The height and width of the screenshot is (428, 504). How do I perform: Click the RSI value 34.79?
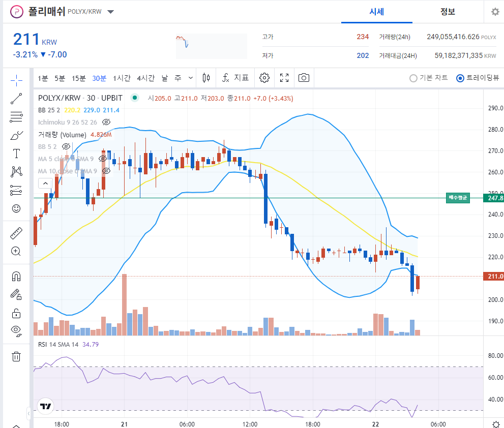tap(91, 345)
